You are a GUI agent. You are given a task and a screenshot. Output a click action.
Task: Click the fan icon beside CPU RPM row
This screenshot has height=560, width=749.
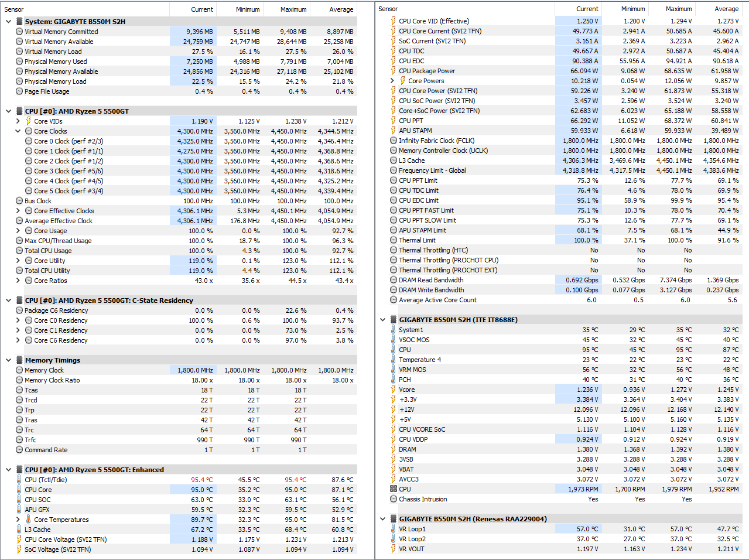point(394,489)
